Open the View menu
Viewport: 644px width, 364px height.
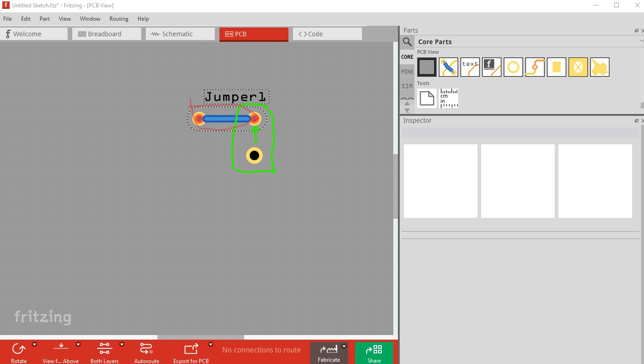pyautogui.click(x=65, y=19)
